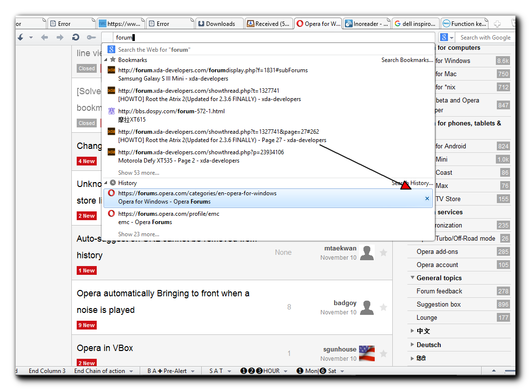Click Show 53 more... bookmarks
Viewport: 532px width, 392px height.
pos(138,173)
